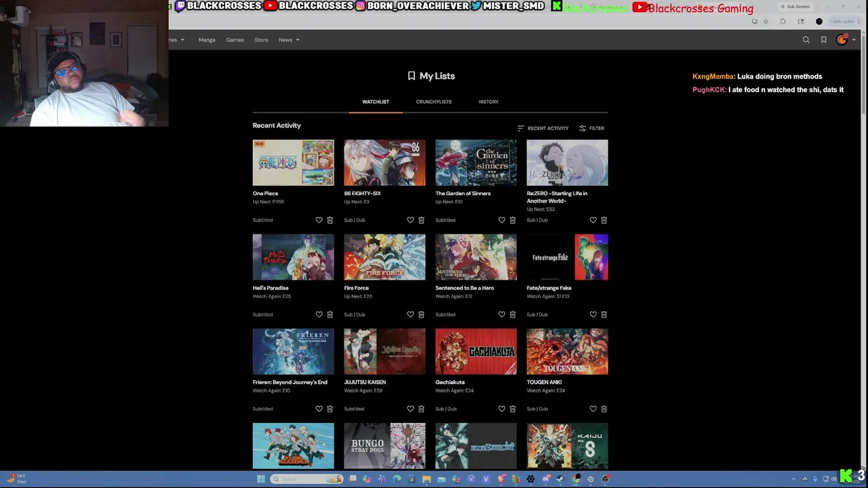
Task: Remove The Garden of Sinners with trash icon
Action: pyautogui.click(x=513, y=220)
